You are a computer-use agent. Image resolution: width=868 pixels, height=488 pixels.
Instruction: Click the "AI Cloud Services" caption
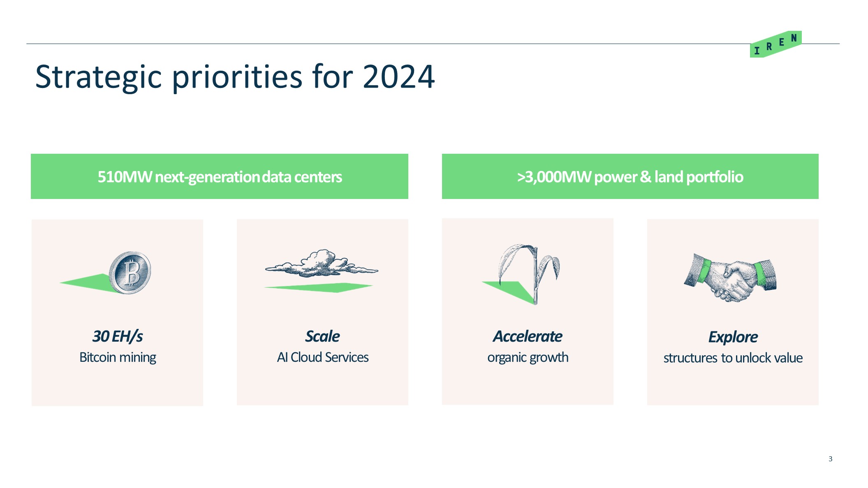tap(322, 357)
